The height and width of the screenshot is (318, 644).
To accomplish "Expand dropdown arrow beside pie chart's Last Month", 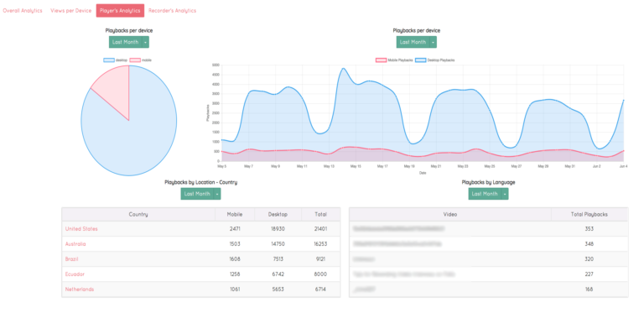I will pyautogui.click(x=145, y=42).
